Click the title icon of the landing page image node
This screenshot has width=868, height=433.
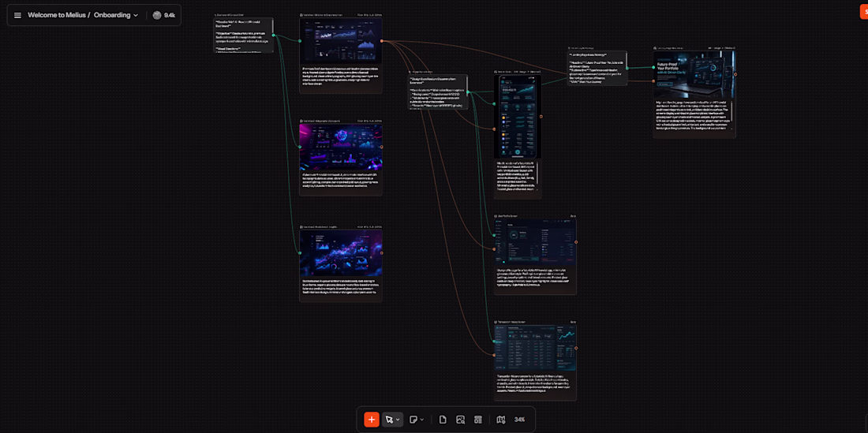pos(655,48)
